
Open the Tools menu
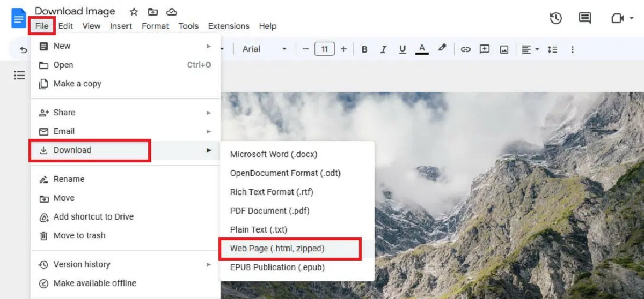[188, 26]
